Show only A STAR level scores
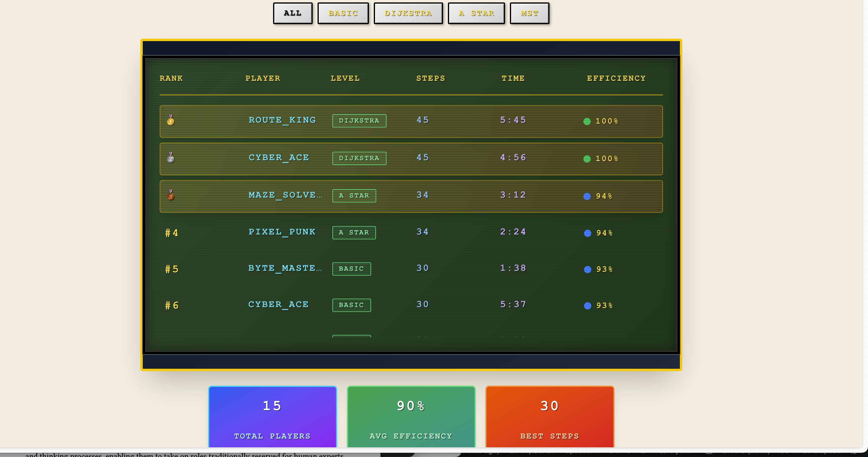 [x=476, y=14]
